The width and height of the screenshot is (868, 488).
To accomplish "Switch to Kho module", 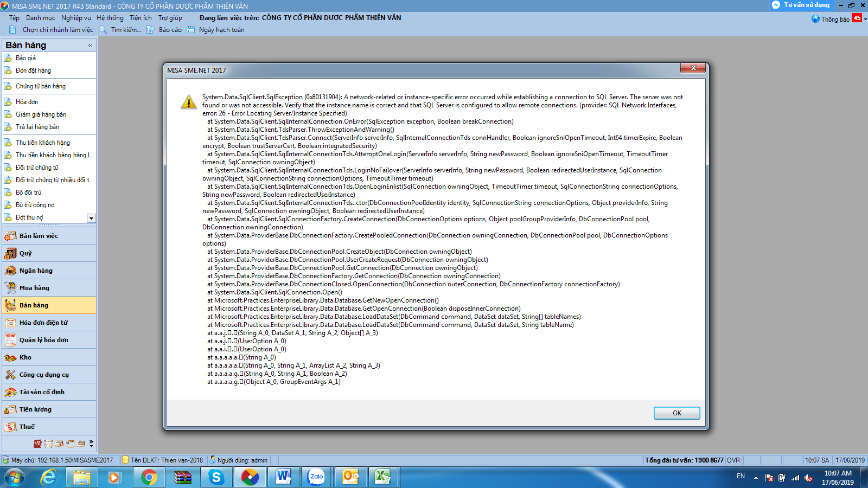I will pos(49,357).
